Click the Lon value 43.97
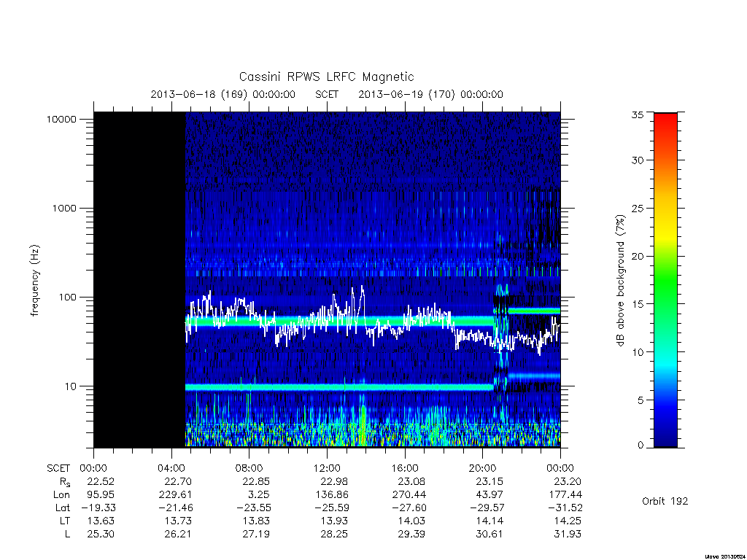The image size is (747, 560). (489, 495)
